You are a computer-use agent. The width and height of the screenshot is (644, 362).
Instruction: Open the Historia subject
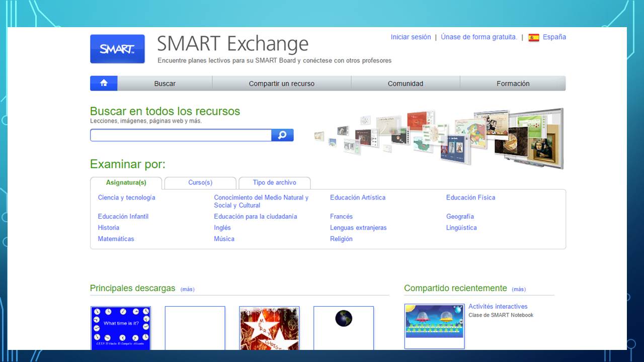(x=109, y=228)
